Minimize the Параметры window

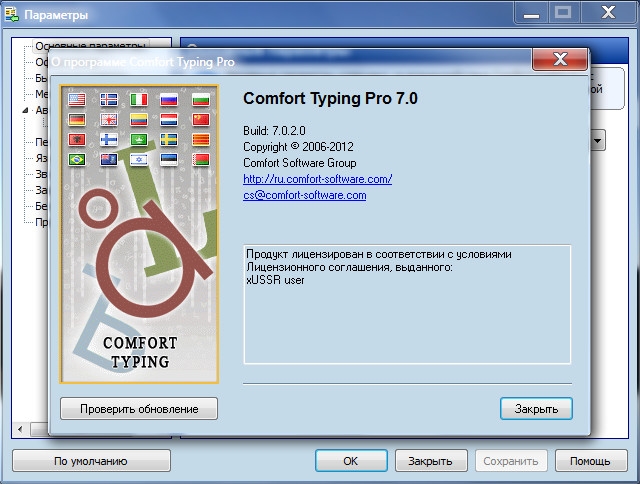click(531, 13)
